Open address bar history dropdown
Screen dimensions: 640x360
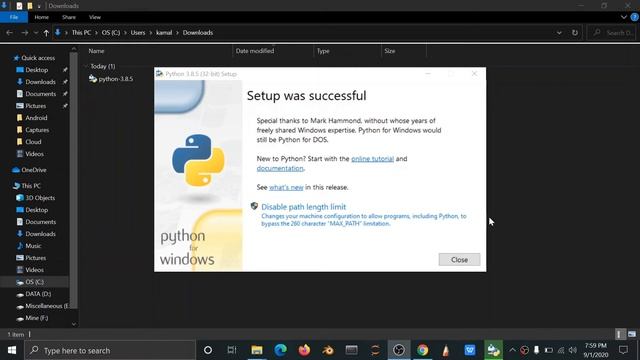559,33
